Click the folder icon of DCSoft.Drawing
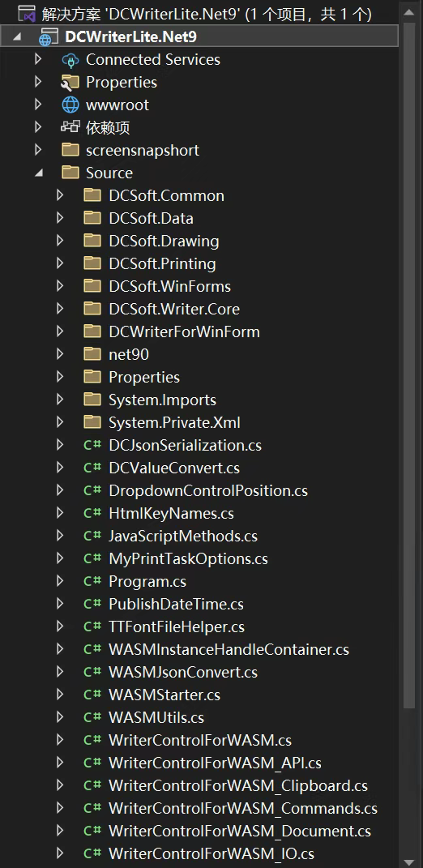The width and height of the screenshot is (423, 868). pyautogui.click(x=92, y=241)
